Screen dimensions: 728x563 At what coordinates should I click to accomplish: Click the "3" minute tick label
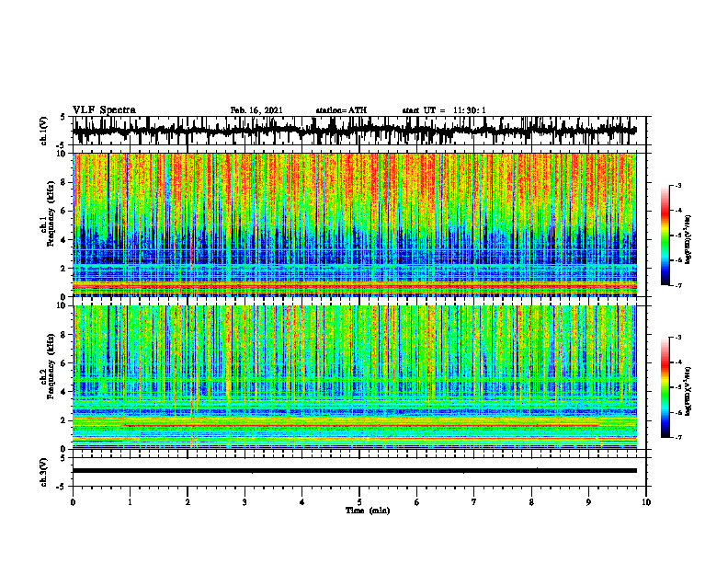point(245,502)
